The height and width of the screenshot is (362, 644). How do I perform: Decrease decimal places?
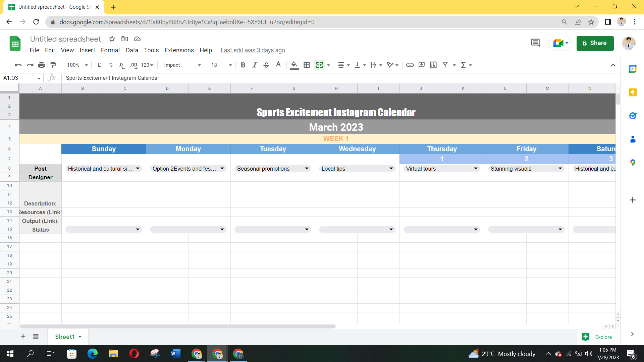pos(122,65)
